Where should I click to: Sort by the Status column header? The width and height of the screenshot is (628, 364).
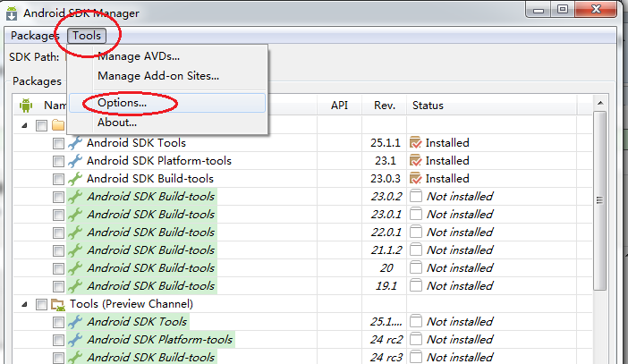click(x=492, y=106)
